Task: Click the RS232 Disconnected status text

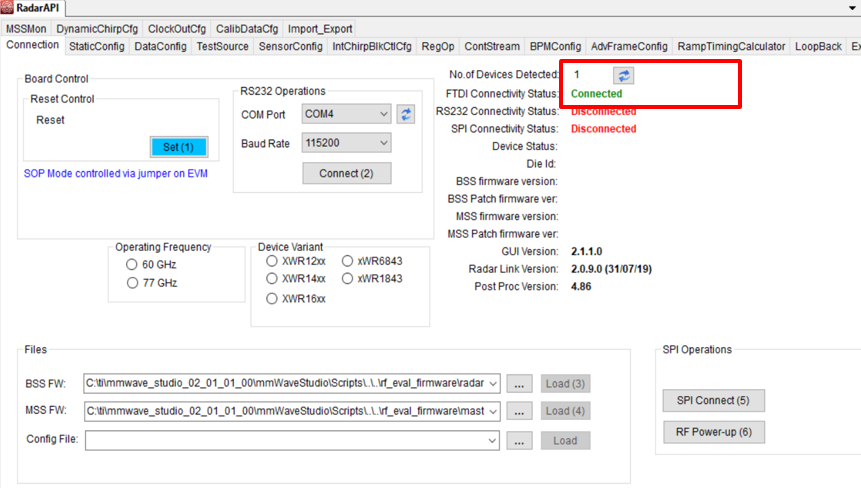Action: 603,111
